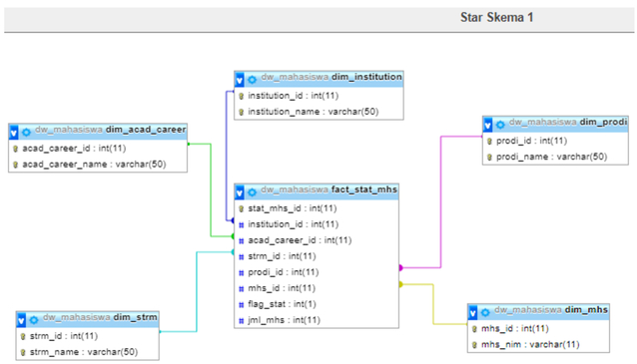Collapse the dim_strm table with its v toggle

pos(21,320)
